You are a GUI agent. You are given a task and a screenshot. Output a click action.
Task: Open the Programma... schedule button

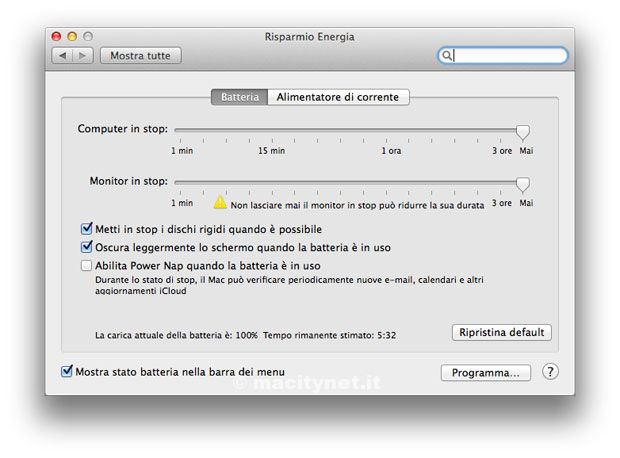click(x=486, y=373)
